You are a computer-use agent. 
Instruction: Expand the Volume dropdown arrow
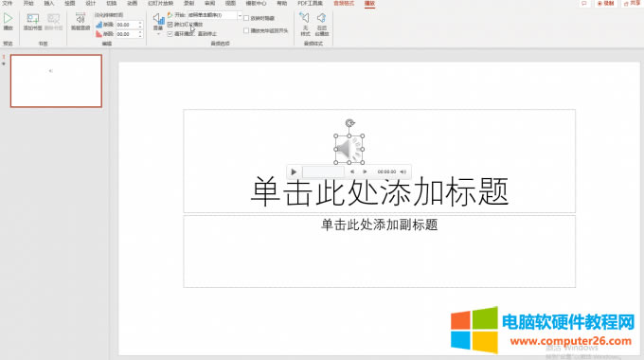[x=158, y=34]
